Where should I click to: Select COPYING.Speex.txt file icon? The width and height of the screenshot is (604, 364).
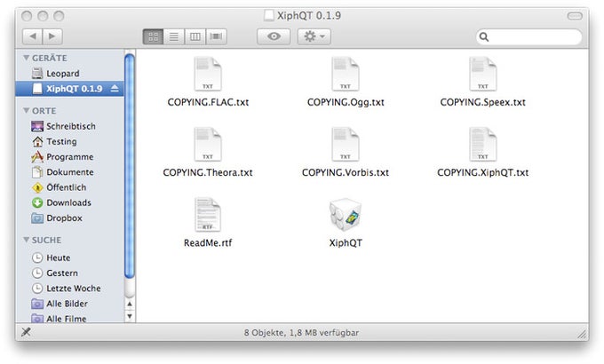tap(482, 74)
